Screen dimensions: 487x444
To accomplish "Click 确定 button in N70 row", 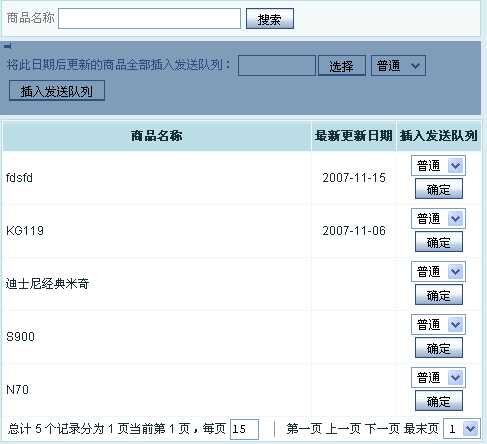I will pyautogui.click(x=439, y=401).
